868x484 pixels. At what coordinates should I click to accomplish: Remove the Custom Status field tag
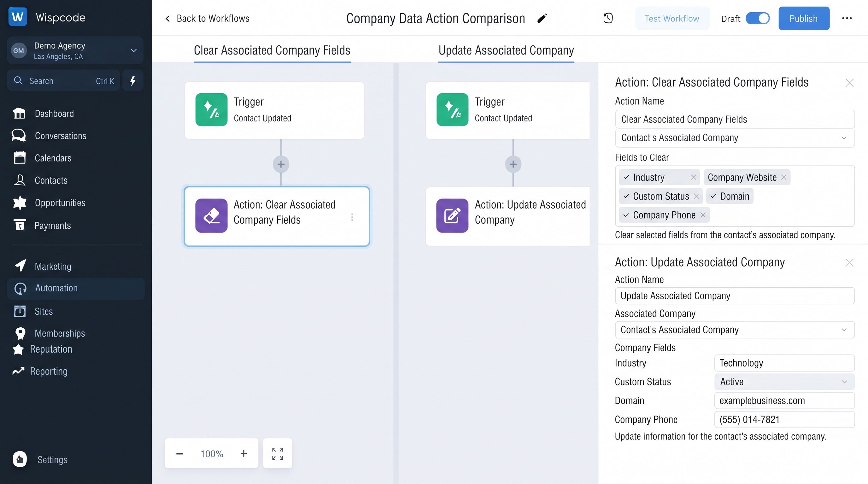pos(696,196)
